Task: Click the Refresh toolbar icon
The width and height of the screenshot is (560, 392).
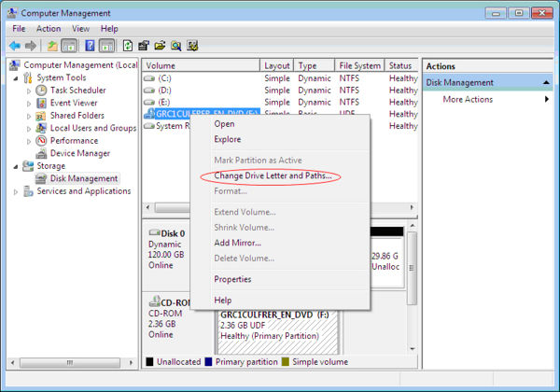Action: [128, 46]
